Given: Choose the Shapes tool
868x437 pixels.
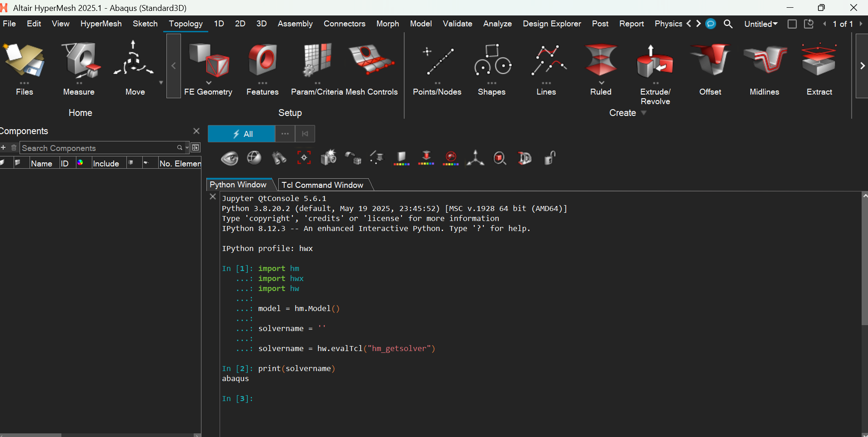Looking at the screenshot, I should [492, 60].
